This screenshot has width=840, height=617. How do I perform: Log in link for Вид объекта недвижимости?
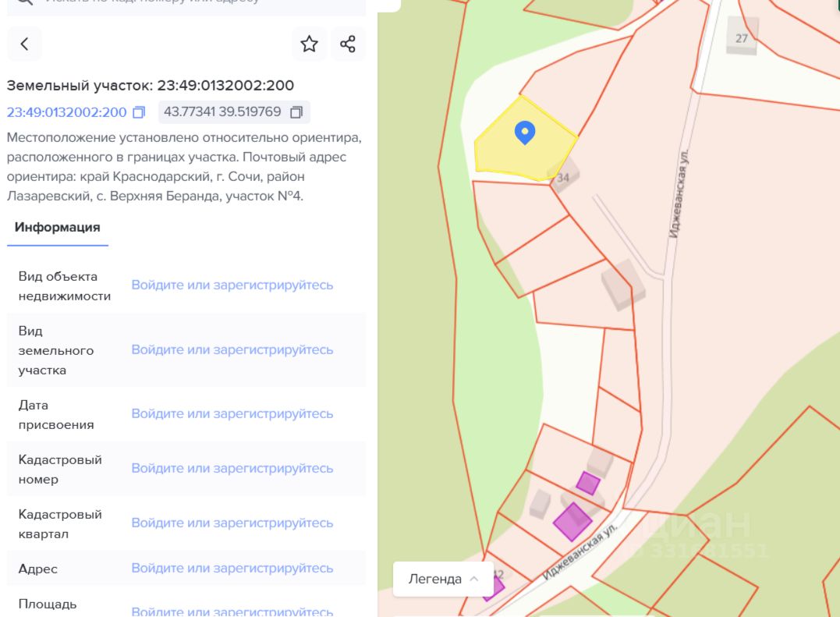[x=232, y=285]
